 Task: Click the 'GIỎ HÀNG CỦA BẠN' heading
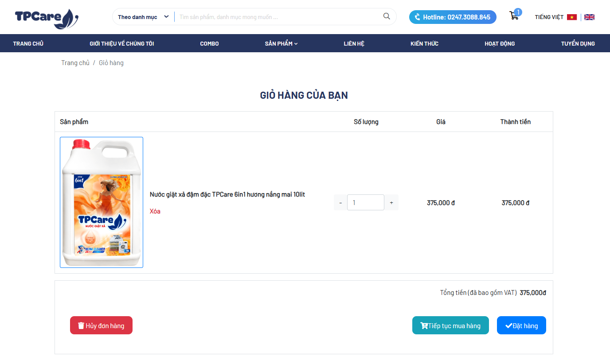(x=304, y=95)
